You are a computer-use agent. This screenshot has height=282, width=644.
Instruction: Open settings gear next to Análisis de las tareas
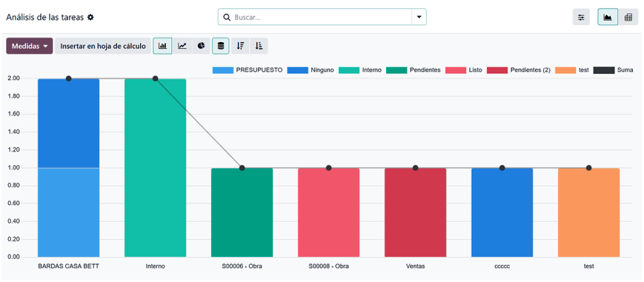point(90,17)
